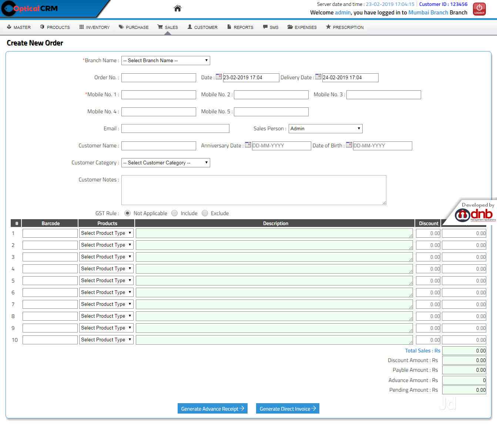The height and width of the screenshot is (448, 497).
Task: Click Generate Direct Invoice button
Action: click(x=288, y=409)
